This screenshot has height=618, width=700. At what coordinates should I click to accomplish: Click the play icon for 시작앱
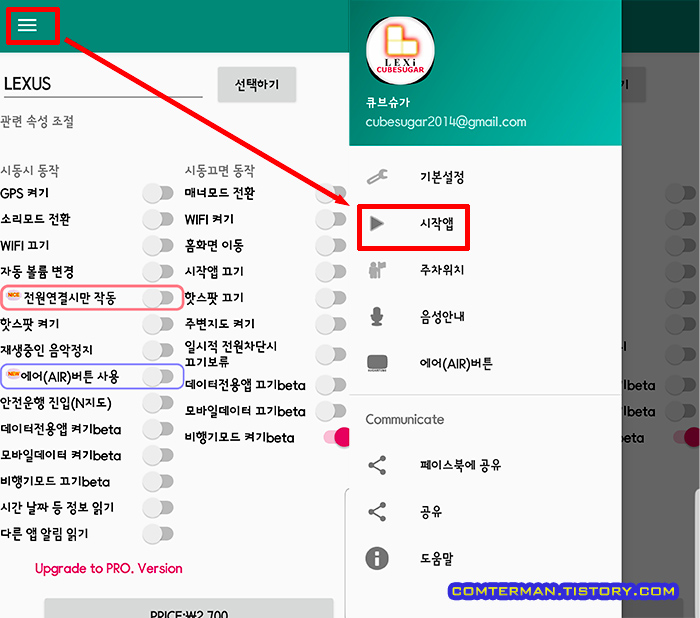(x=377, y=223)
